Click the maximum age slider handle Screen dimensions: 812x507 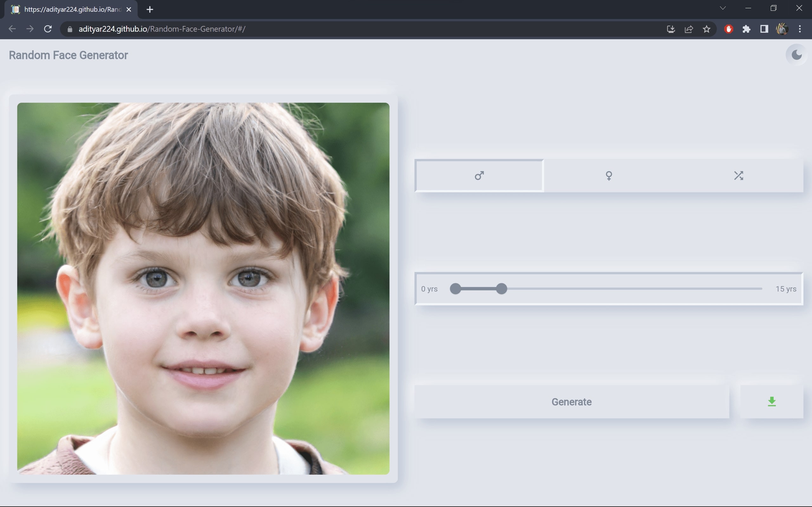pyautogui.click(x=501, y=289)
